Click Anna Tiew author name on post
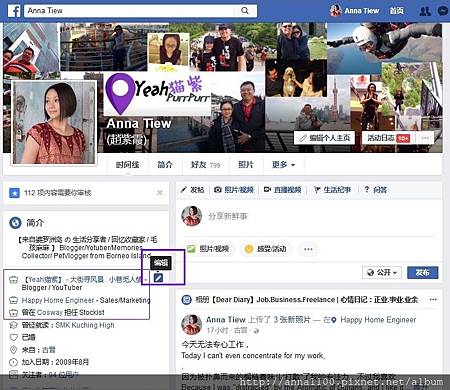Viewport: 450px width, 390px height. (225, 320)
